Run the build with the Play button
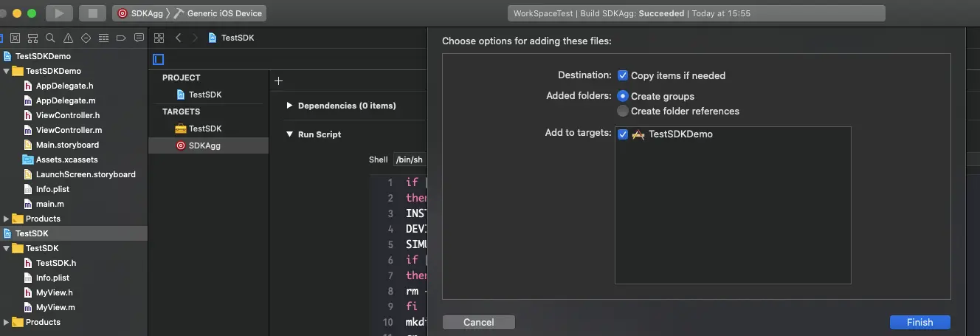This screenshot has width=980, height=336. (x=60, y=13)
